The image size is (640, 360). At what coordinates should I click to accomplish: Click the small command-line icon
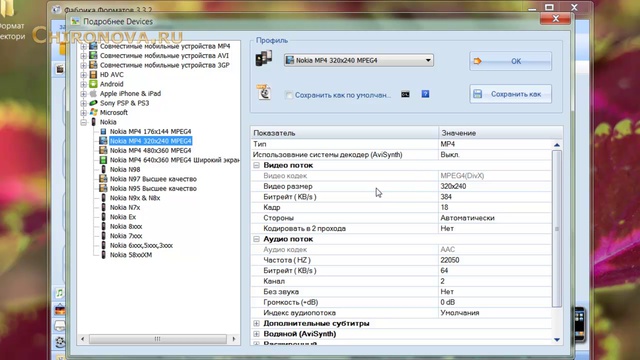point(405,94)
